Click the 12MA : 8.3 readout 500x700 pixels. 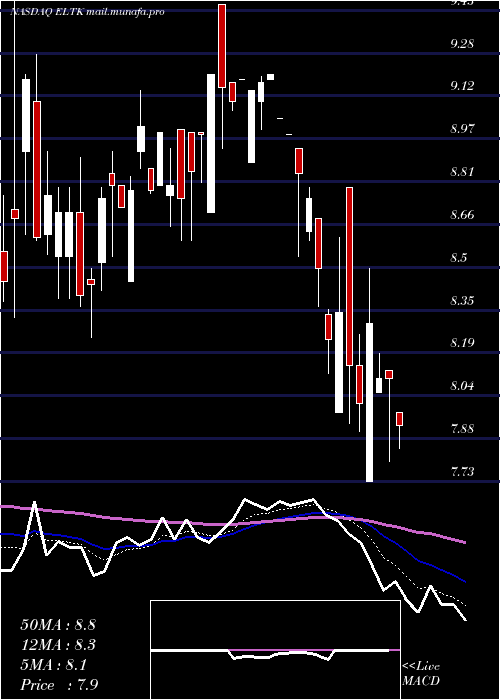(58, 645)
